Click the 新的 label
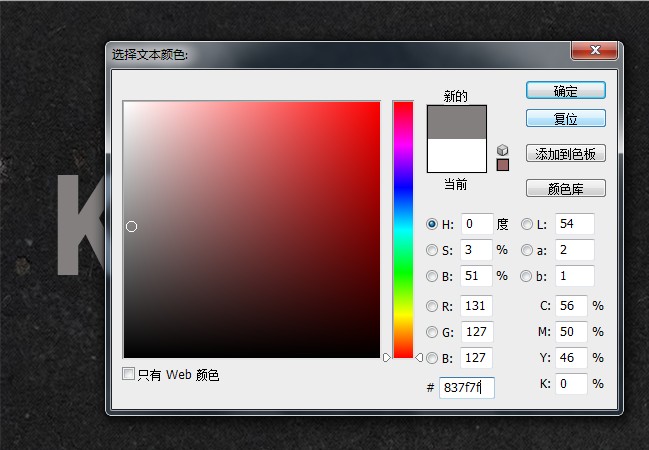Image resolution: width=649 pixels, height=450 pixels. tap(456, 96)
